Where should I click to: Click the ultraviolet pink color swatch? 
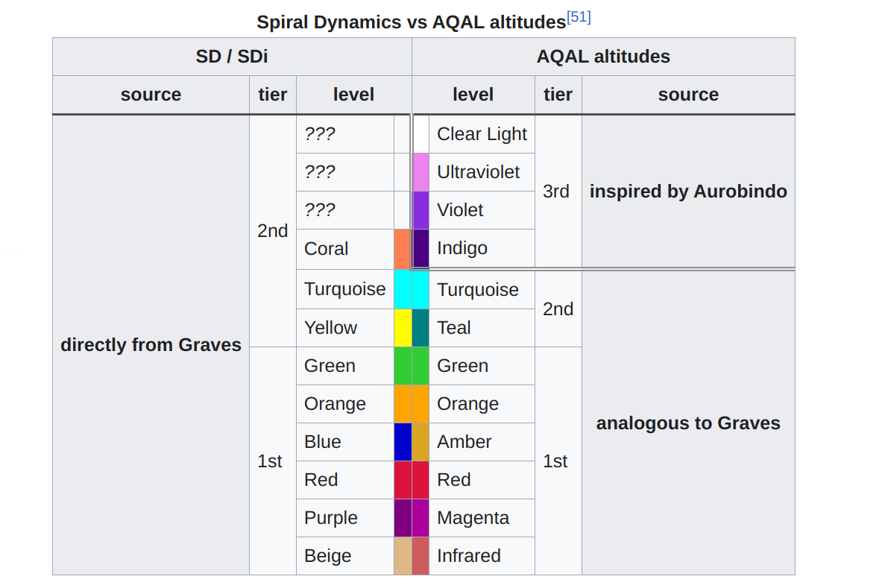420,172
